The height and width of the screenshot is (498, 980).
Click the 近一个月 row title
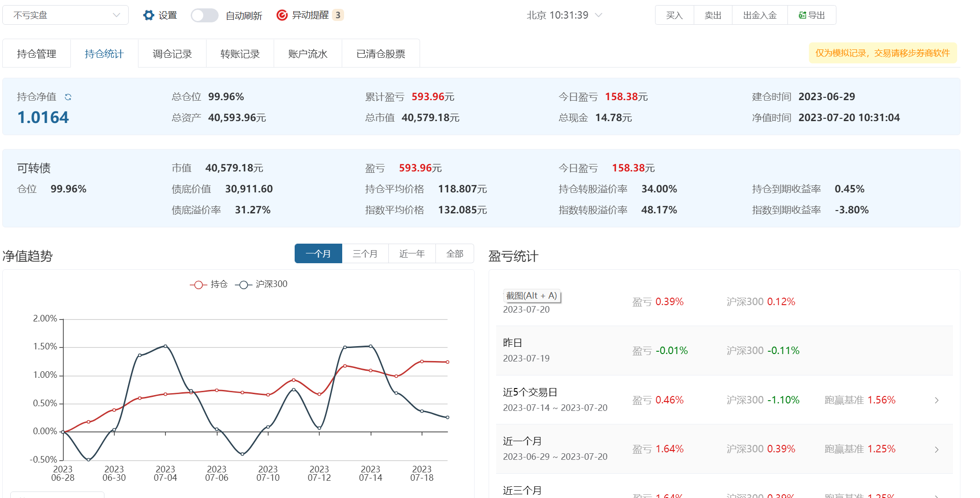[x=522, y=441]
